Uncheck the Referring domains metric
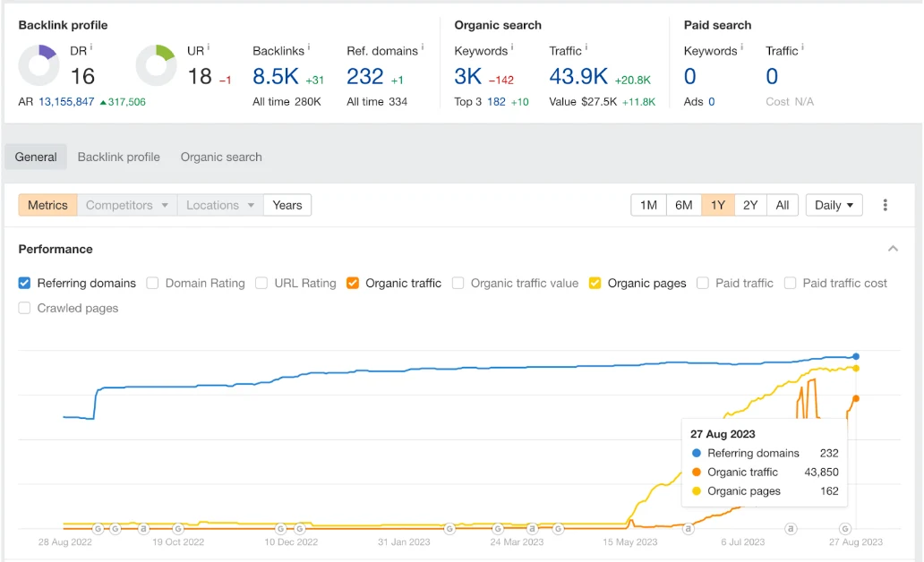Image resolution: width=924 pixels, height=562 pixels. point(23,283)
